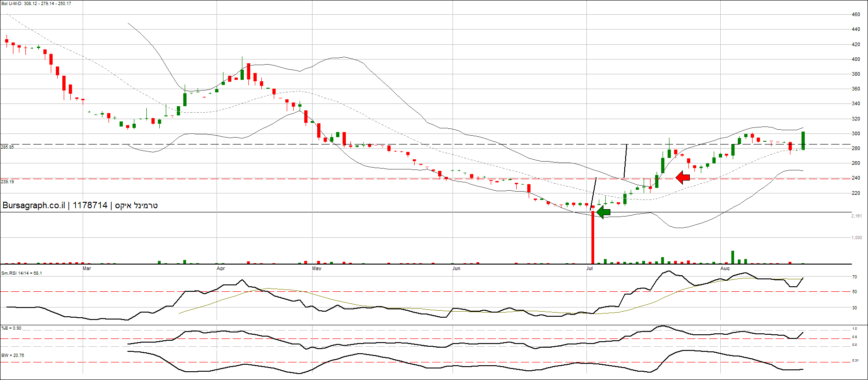Click the 340 price axis label
This screenshot has height=380, width=868.
coord(856,104)
